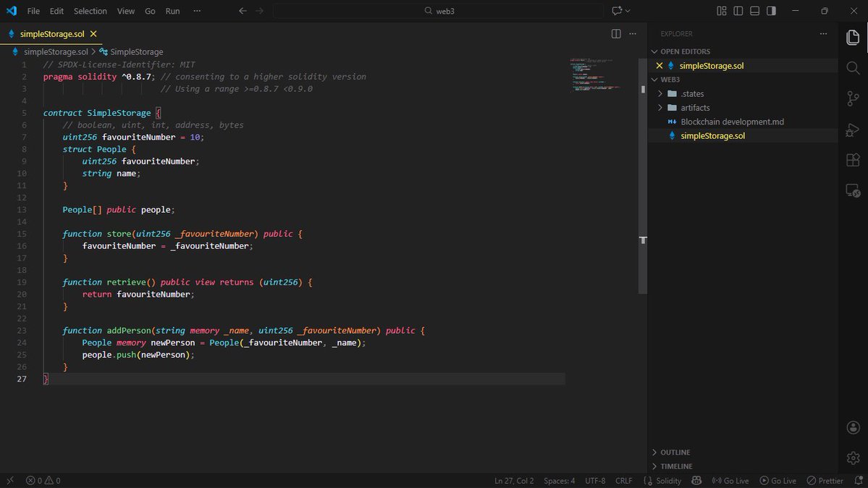Open the View menu
This screenshot has height=488, width=868.
coord(126,11)
